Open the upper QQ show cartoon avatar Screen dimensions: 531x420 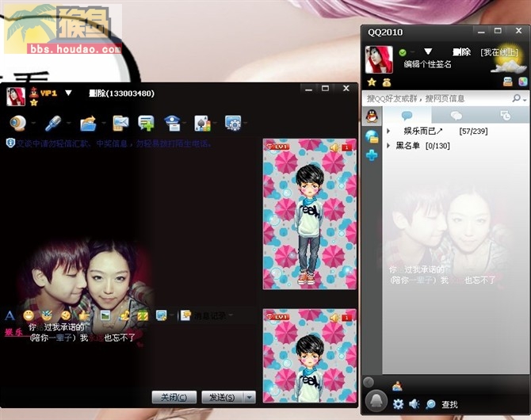309,223
